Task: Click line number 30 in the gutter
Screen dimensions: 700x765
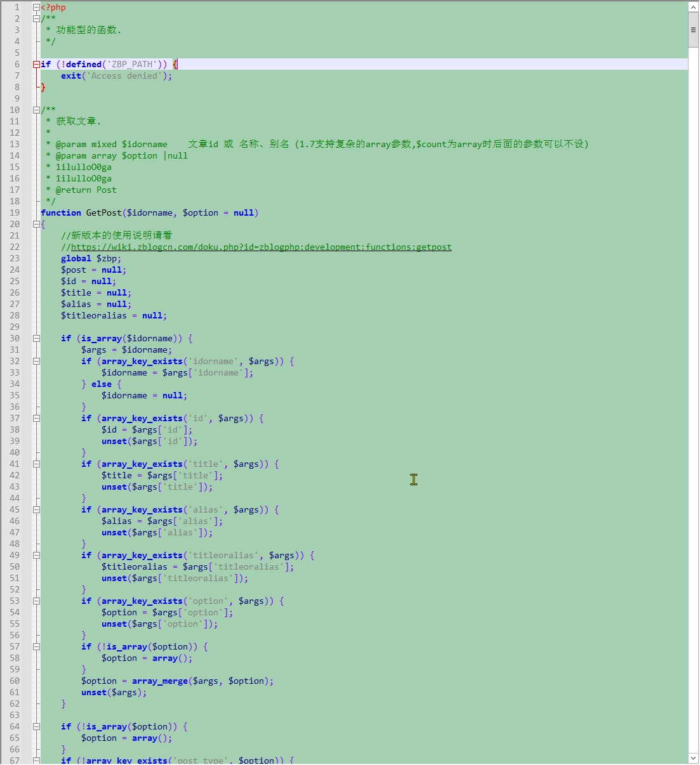Action: 15,338
